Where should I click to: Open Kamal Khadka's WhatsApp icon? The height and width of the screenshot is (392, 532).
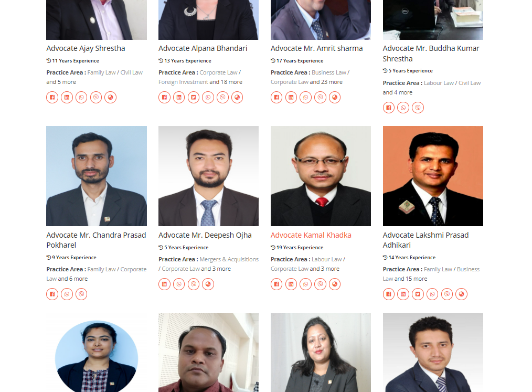306,284
